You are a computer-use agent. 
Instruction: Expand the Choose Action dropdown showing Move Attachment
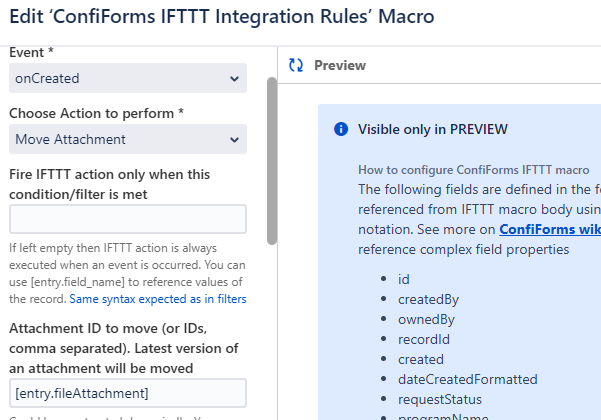pyautogui.click(x=128, y=139)
